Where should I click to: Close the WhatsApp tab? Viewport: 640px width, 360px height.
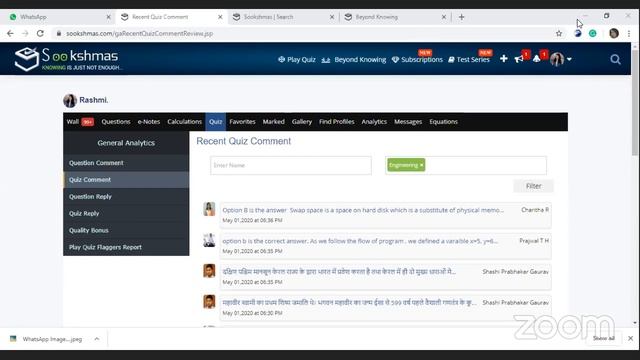[x=108, y=17]
